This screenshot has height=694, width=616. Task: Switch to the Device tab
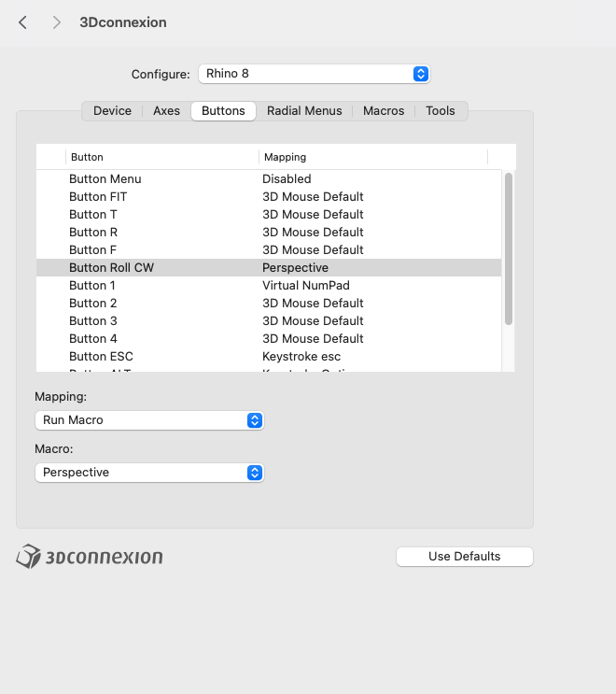pos(112,110)
